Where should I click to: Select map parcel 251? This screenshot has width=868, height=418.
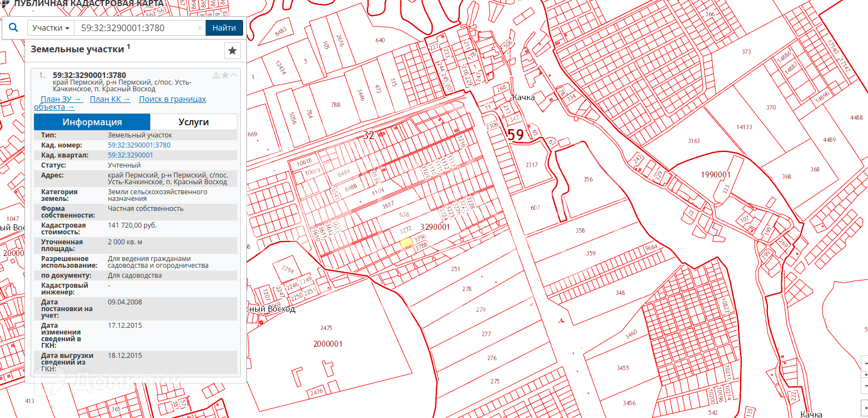pyautogui.click(x=456, y=269)
